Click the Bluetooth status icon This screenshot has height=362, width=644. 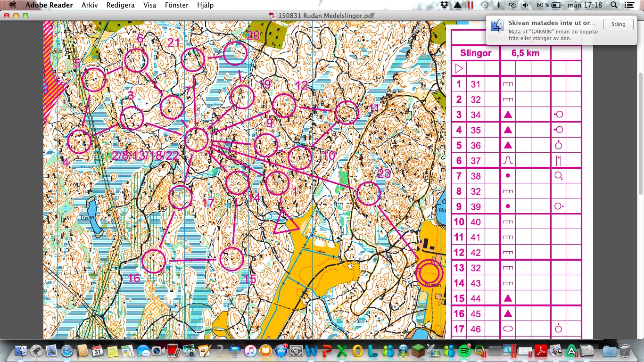499,5
